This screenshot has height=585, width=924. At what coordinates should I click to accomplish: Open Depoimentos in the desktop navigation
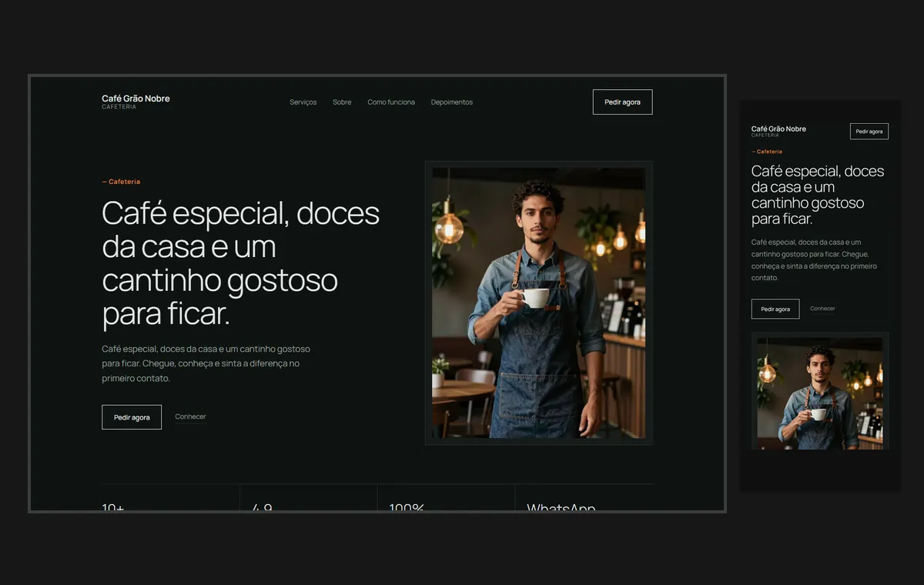tap(452, 102)
